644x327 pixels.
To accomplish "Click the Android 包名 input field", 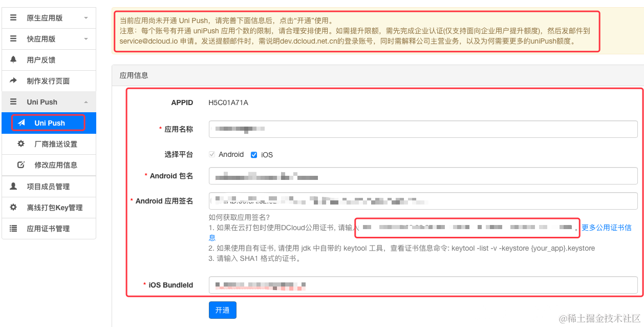I will pos(423,176).
